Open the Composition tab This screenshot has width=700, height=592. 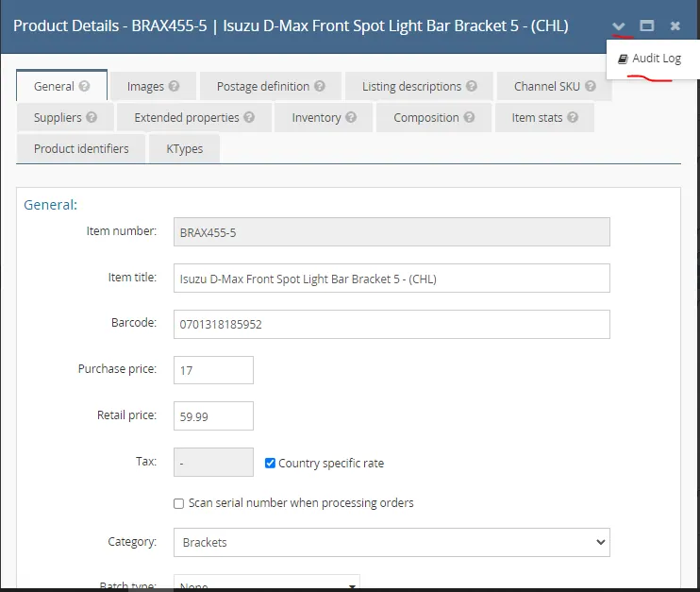coord(433,117)
